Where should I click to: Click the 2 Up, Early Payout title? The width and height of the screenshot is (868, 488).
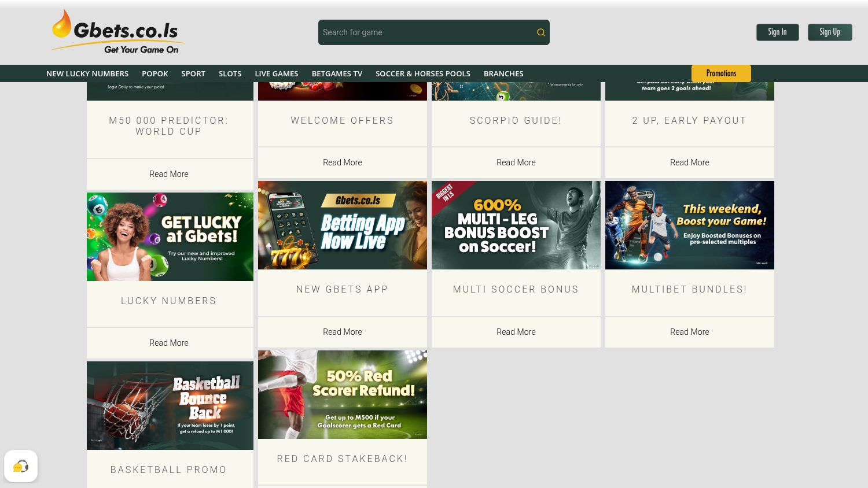coord(690,120)
